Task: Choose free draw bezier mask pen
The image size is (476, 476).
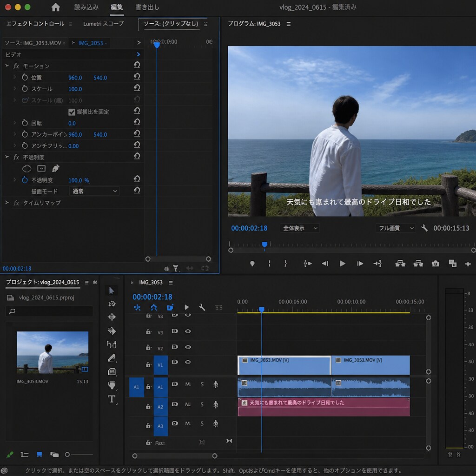Action: pyautogui.click(x=56, y=168)
